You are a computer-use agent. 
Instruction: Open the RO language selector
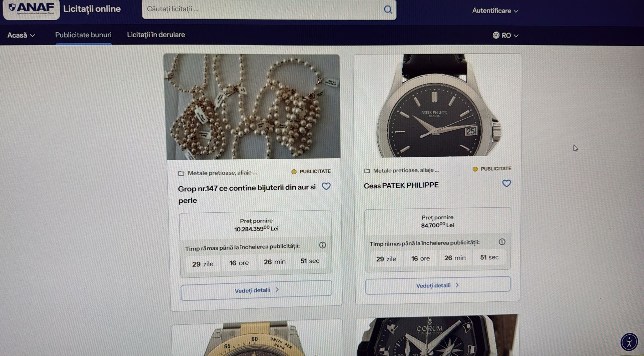click(505, 35)
